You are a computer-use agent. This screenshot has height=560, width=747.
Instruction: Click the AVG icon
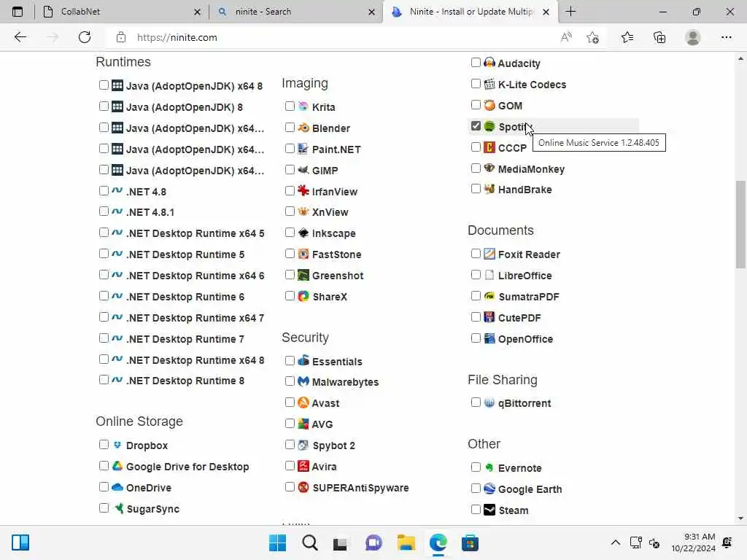click(303, 424)
